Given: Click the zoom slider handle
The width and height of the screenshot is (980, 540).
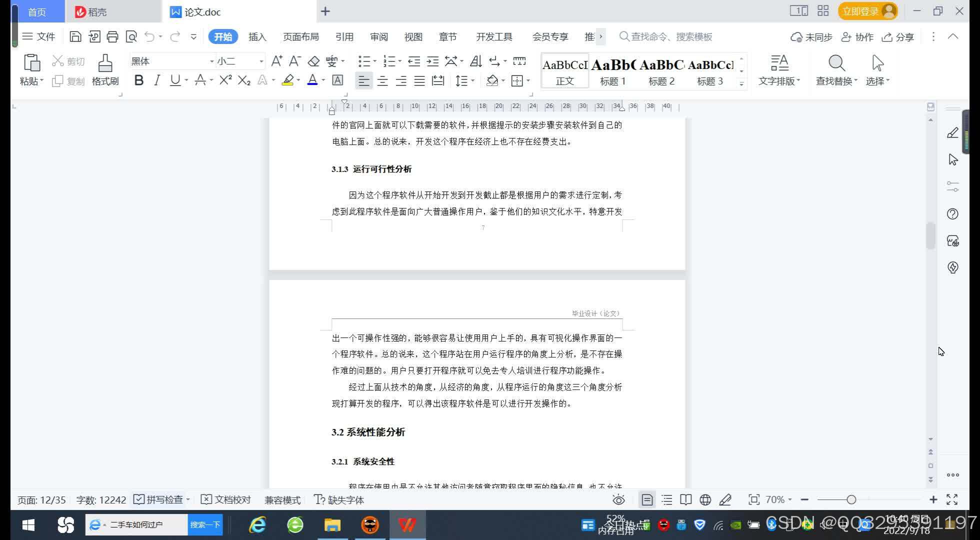Looking at the screenshot, I should 851,499.
